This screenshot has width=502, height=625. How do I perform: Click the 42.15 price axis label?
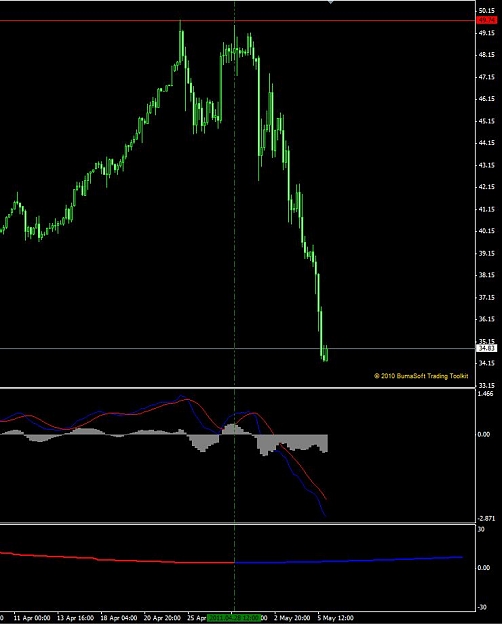487,187
